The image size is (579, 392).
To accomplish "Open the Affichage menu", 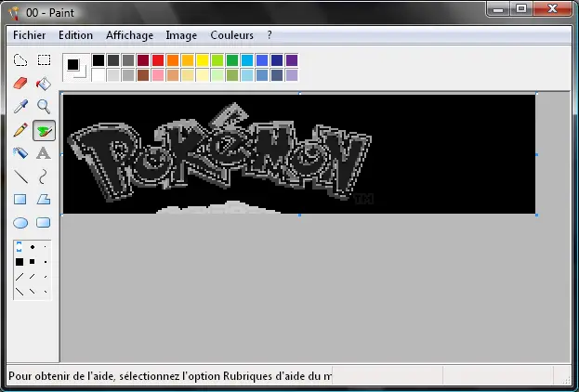I will [x=129, y=35].
